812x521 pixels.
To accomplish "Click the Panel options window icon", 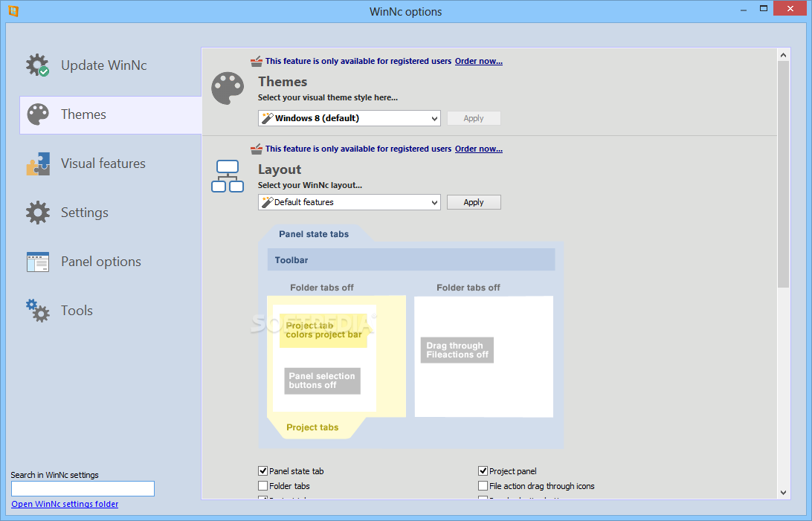I will 38,262.
